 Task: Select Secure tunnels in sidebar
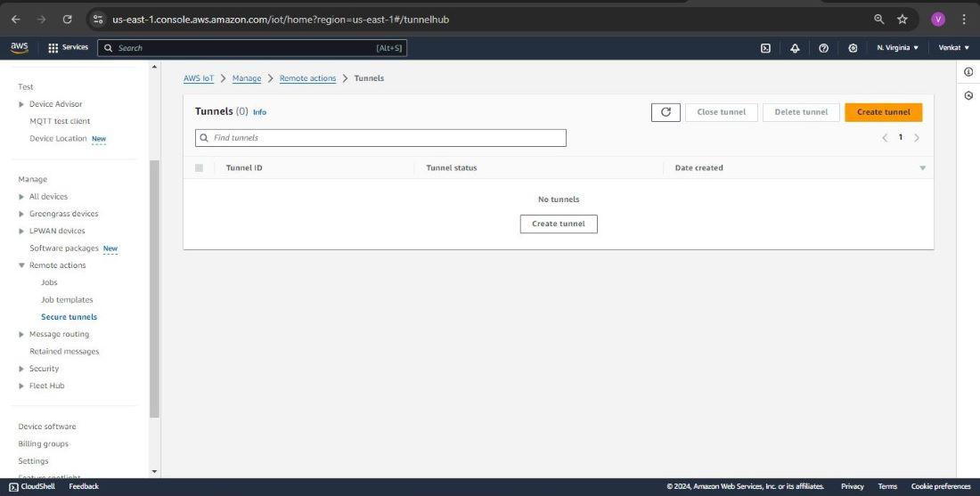(x=69, y=317)
